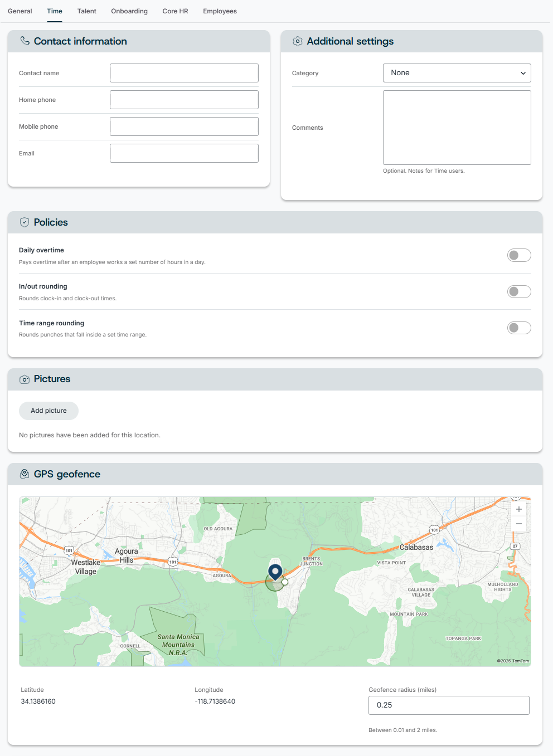Go to the Onboarding tab

129,11
